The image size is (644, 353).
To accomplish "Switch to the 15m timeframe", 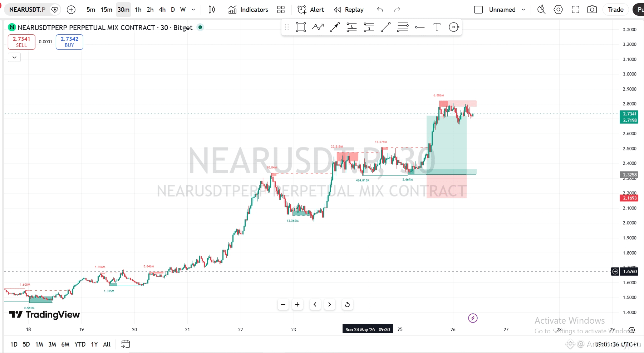I will pyautogui.click(x=106, y=10).
